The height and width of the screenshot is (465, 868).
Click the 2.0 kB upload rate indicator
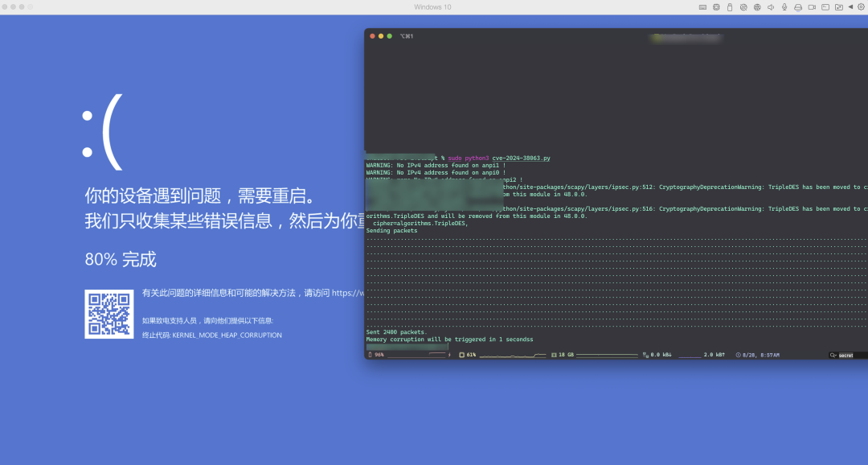714,355
